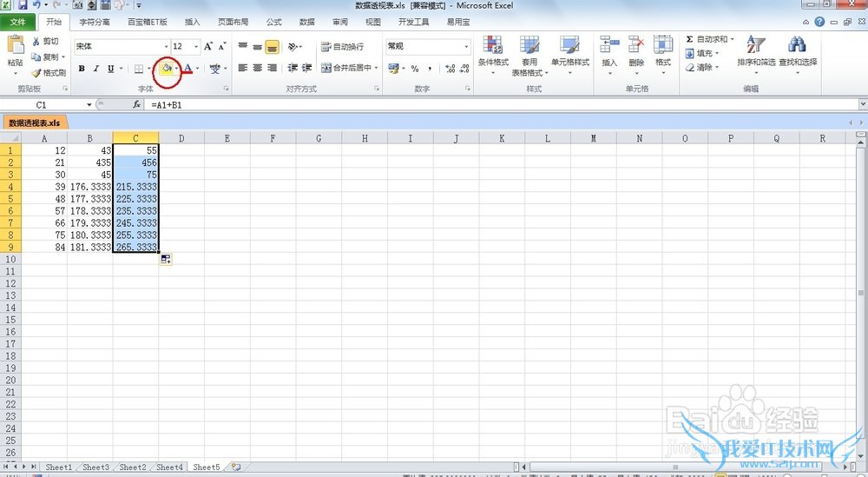Screen dimensions: 868x477
Task: Open the font size dropdown showing 12
Action: coord(196,47)
